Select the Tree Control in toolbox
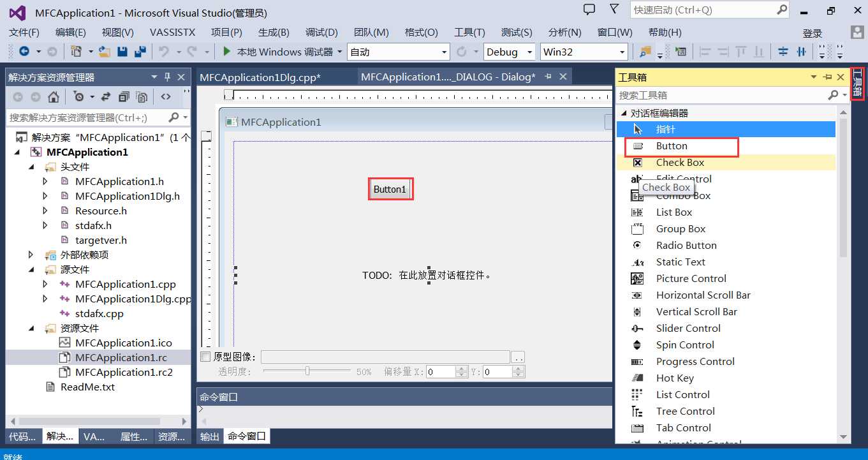Viewport: 868px width, 460px height. tap(726, 412)
